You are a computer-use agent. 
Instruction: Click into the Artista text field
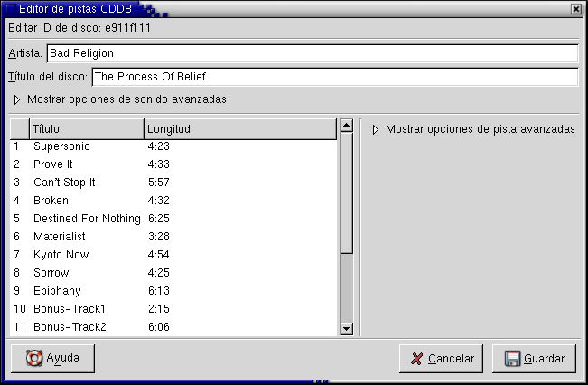(312, 53)
